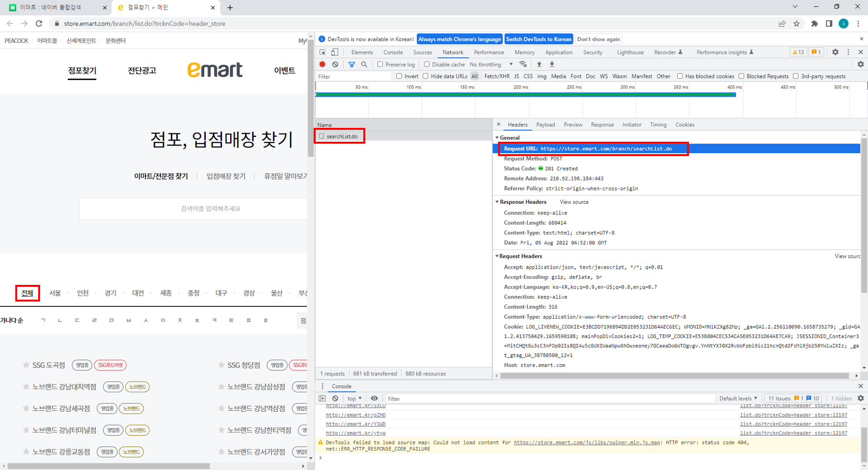This screenshot has height=470, width=868.
Task: Show the console sidebar icon
Action: coord(322,398)
